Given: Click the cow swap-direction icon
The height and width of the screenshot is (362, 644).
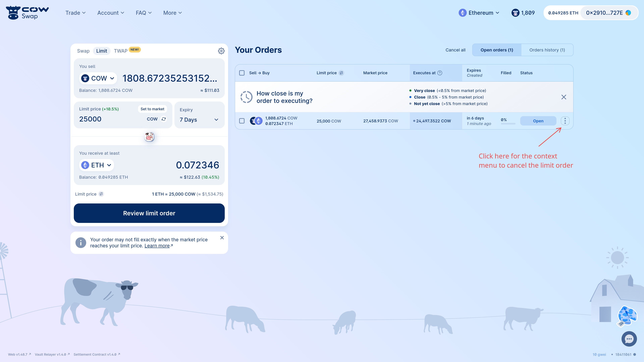Looking at the screenshot, I should (x=149, y=137).
